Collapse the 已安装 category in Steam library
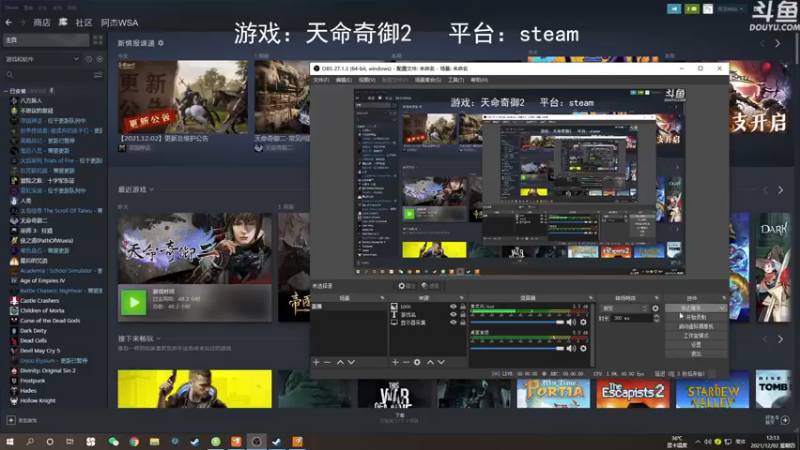This screenshot has width=800, height=450. point(6,91)
